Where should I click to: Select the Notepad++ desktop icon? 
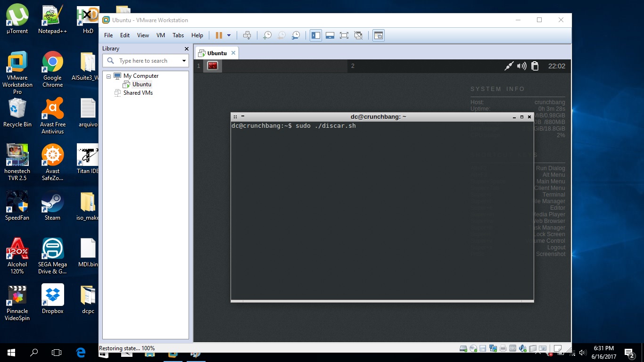53,19
